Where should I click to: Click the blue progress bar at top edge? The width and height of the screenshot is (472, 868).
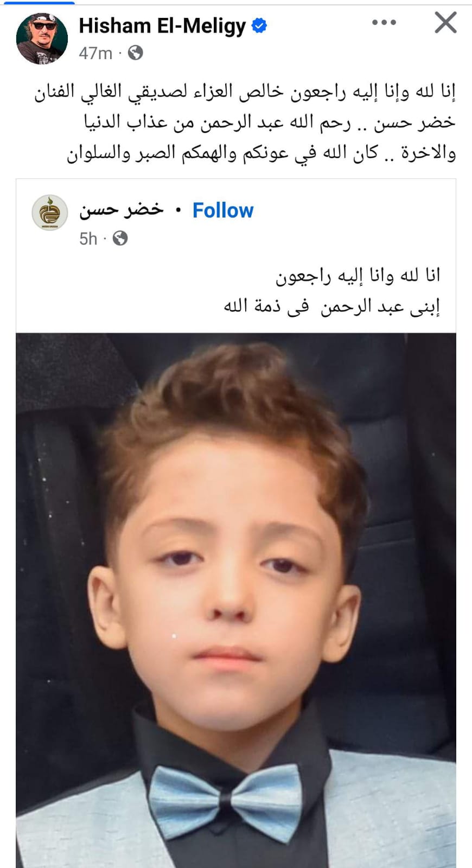point(38,2)
